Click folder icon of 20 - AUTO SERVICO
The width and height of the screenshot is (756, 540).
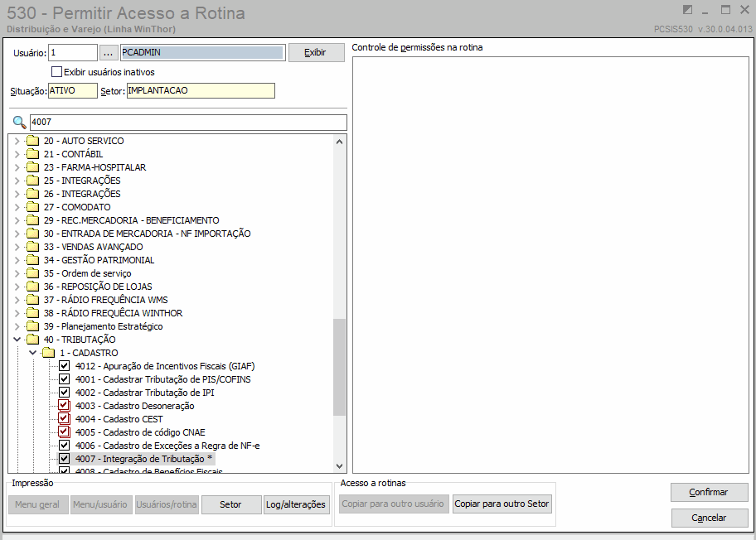pyautogui.click(x=33, y=141)
